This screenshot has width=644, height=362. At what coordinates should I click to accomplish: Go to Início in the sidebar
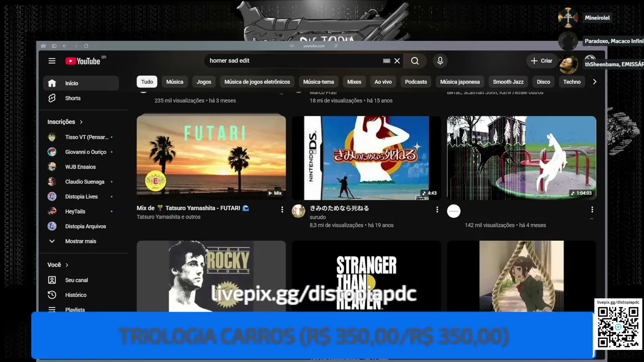(x=81, y=83)
